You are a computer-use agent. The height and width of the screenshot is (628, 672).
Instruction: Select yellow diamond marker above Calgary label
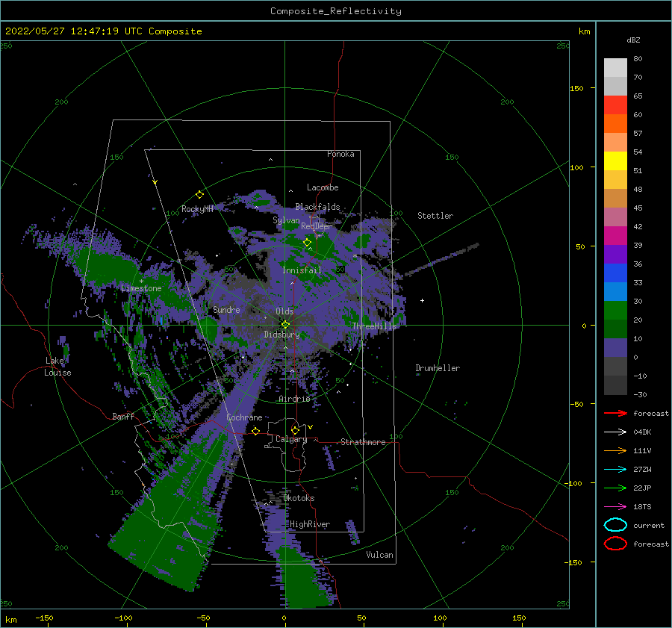295,430
